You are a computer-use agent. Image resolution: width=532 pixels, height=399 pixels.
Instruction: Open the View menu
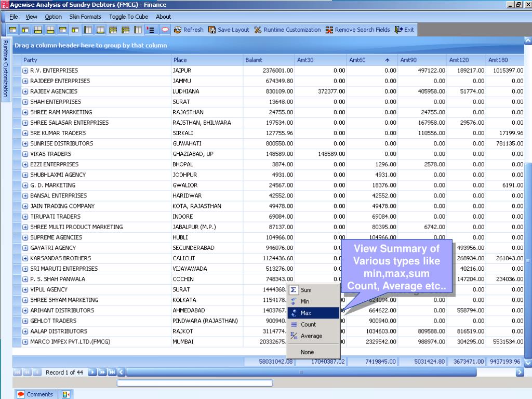pos(31,17)
